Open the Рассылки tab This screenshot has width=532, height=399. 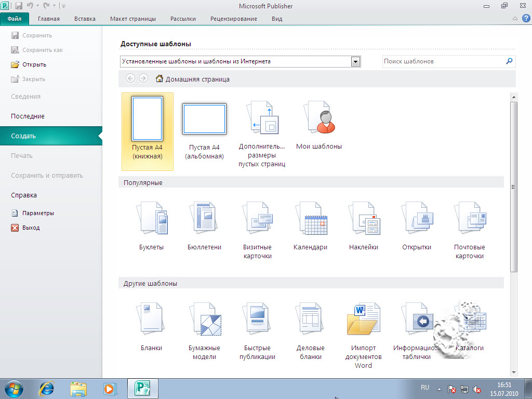[183, 19]
